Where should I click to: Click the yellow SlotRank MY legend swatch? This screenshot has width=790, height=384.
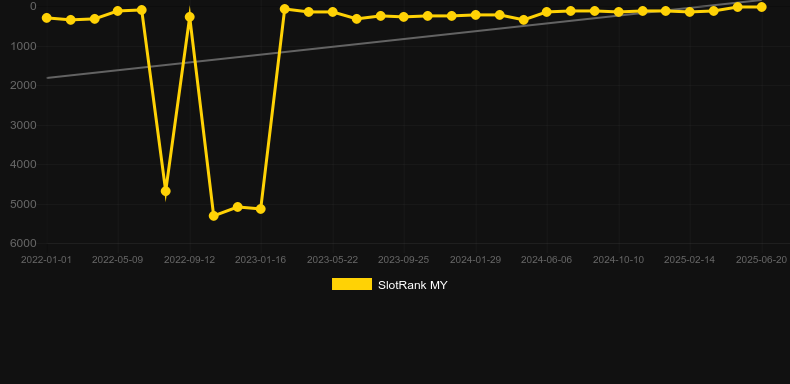click(x=352, y=284)
